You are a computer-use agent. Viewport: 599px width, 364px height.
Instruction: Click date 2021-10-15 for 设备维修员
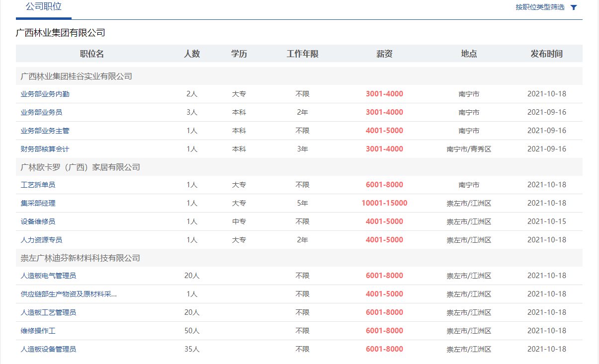coord(547,221)
